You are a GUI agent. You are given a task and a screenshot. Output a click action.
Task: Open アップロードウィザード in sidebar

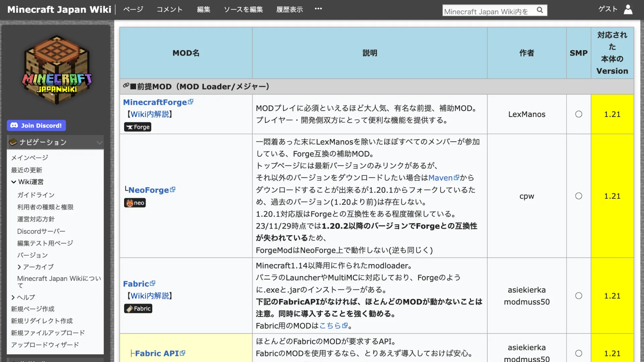click(x=45, y=345)
